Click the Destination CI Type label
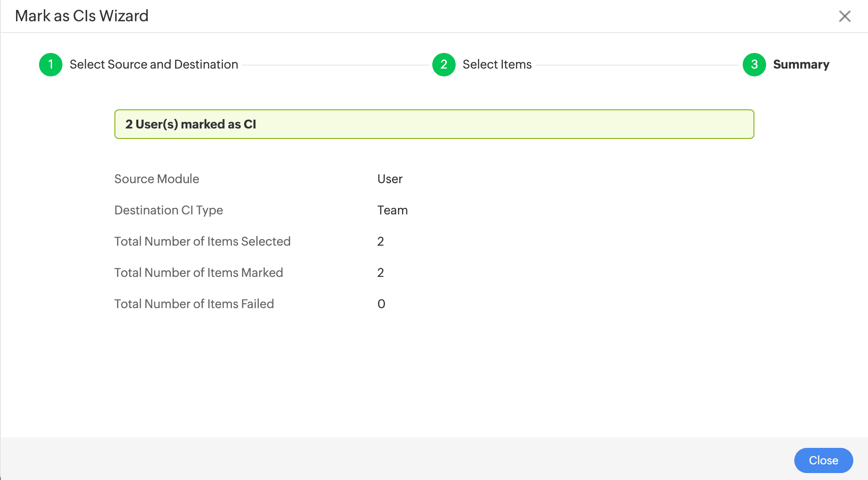Screen dimensions: 868x480 (168, 210)
